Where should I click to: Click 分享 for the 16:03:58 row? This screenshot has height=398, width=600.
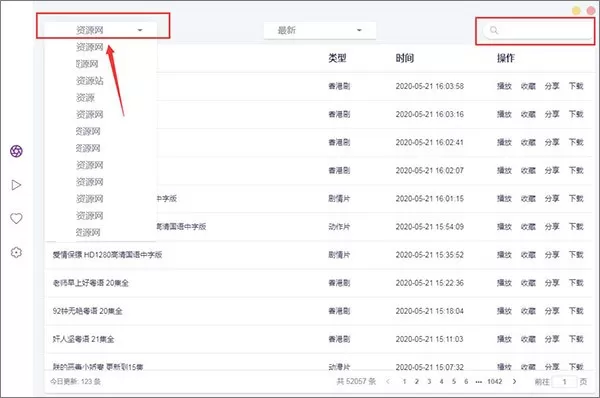point(552,86)
